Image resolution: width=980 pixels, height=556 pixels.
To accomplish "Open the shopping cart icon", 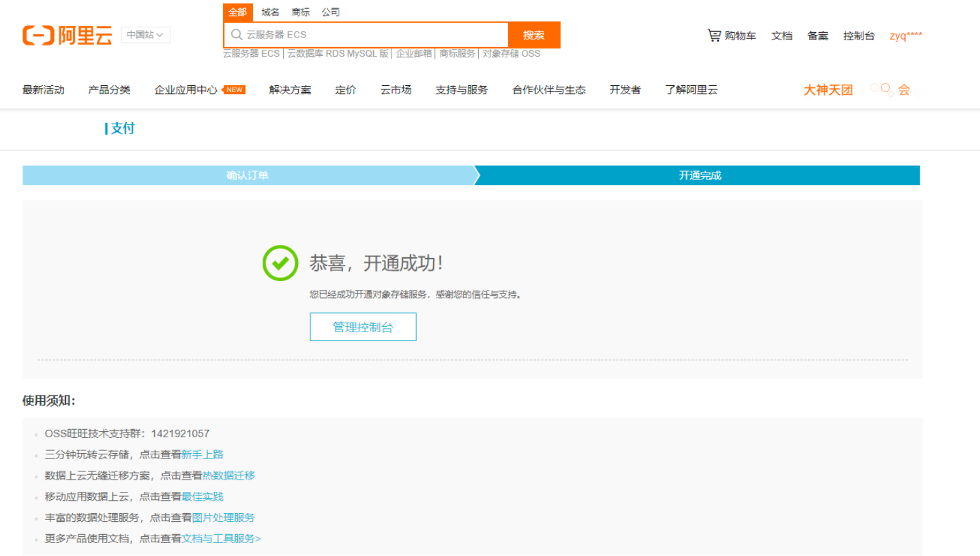I will click(714, 35).
